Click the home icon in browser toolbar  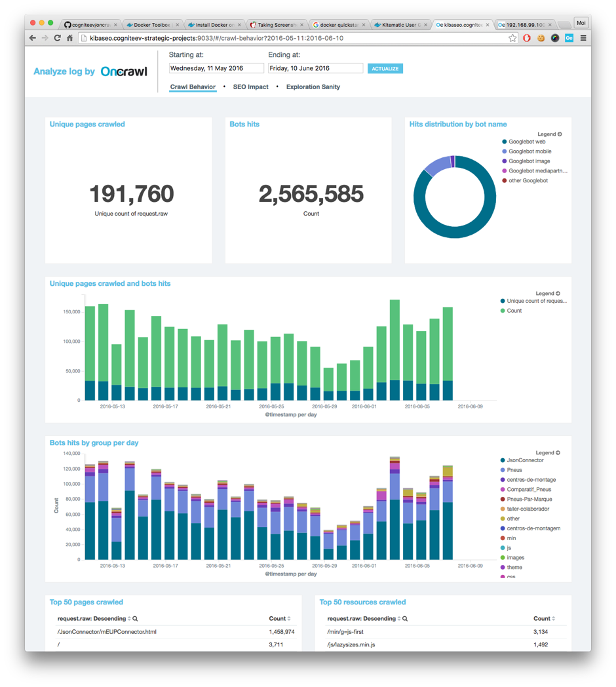(69, 38)
